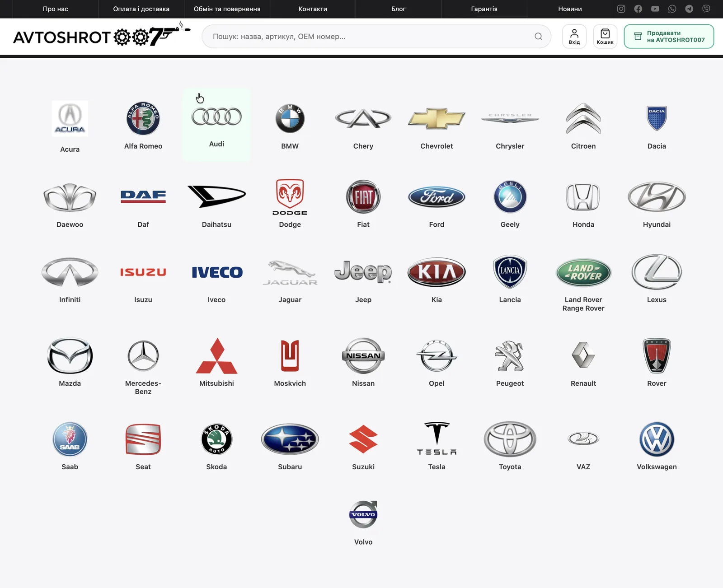Open the Новини menu item
Screen dimensions: 723x588
point(570,9)
